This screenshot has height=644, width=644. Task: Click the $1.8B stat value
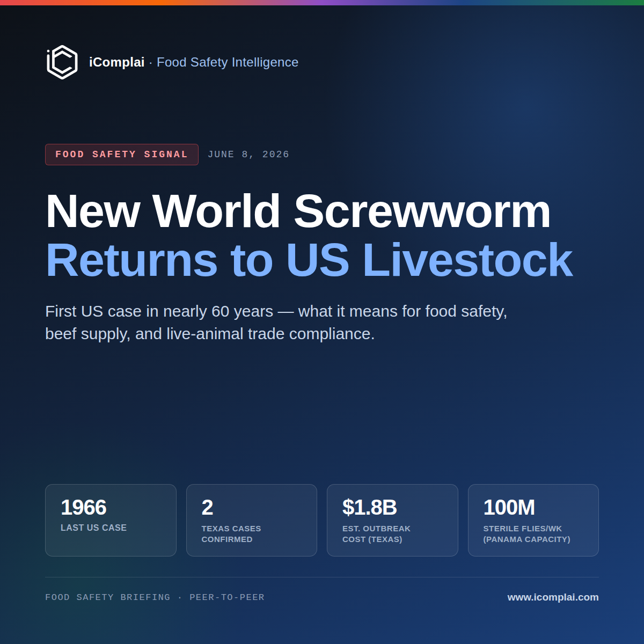pyautogui.click(x=370, y=507)
